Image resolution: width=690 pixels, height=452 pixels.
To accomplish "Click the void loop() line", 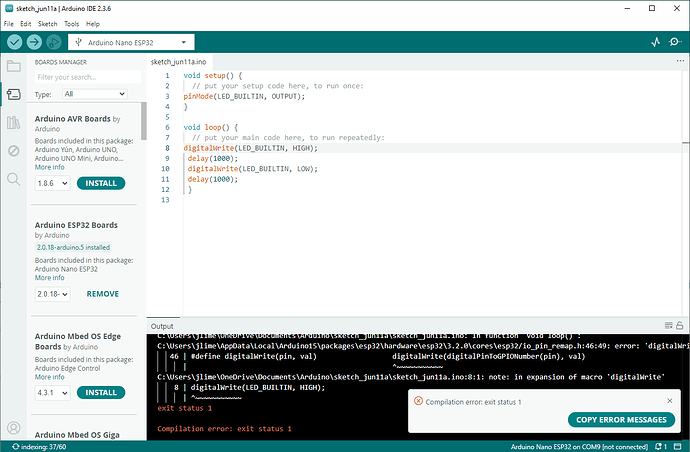I will coord(211,127).
